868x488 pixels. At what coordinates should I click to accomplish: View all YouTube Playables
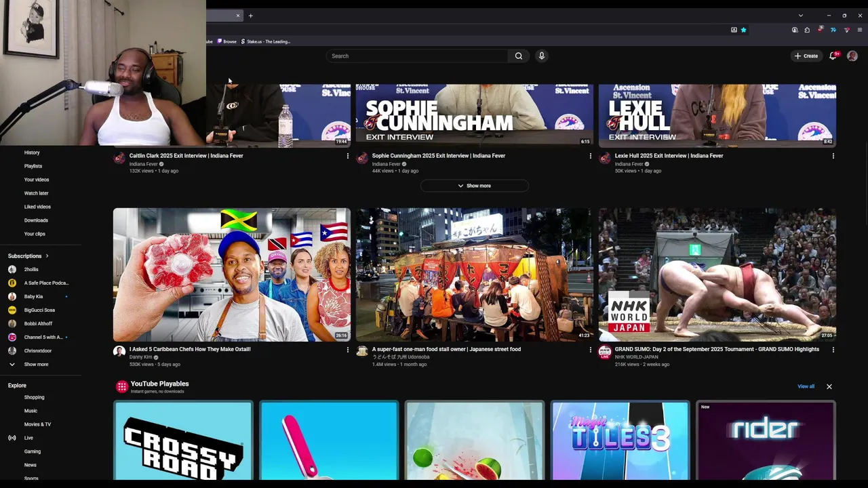pos(806,386)
